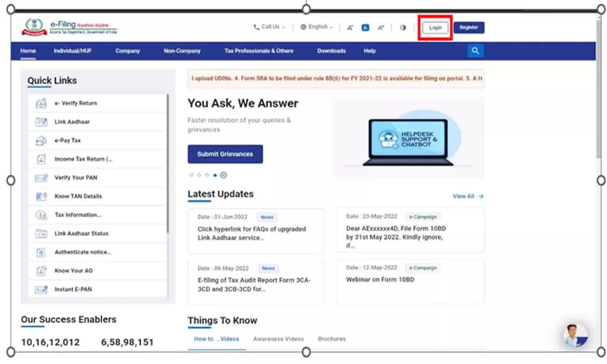This screenshot has width=607, height=364.
Task: Select the default font size A
Action: click(x=365, y=28)
